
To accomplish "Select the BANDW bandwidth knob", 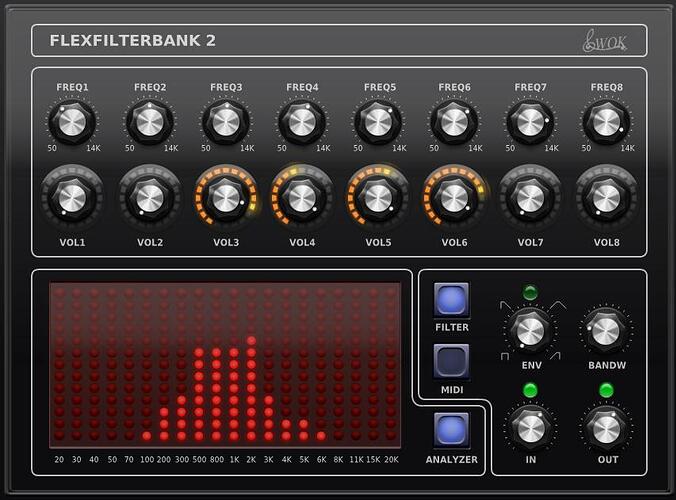I will click(606, 331).
